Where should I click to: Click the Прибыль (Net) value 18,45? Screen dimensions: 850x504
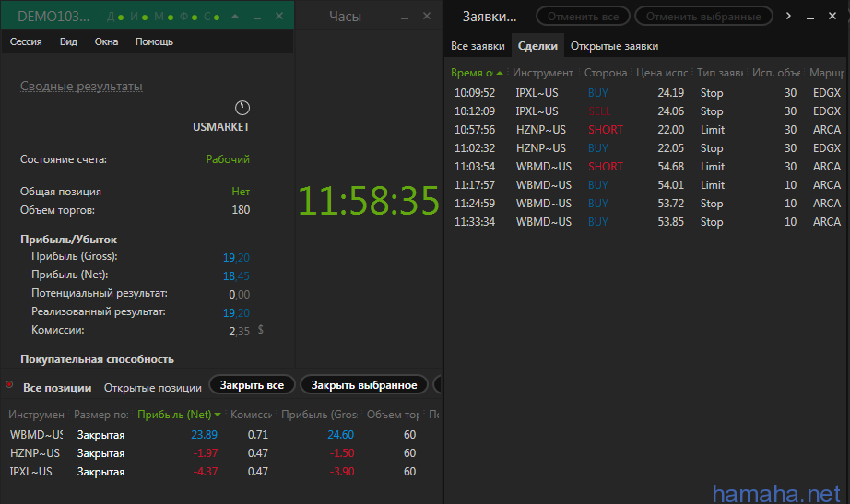236,275
